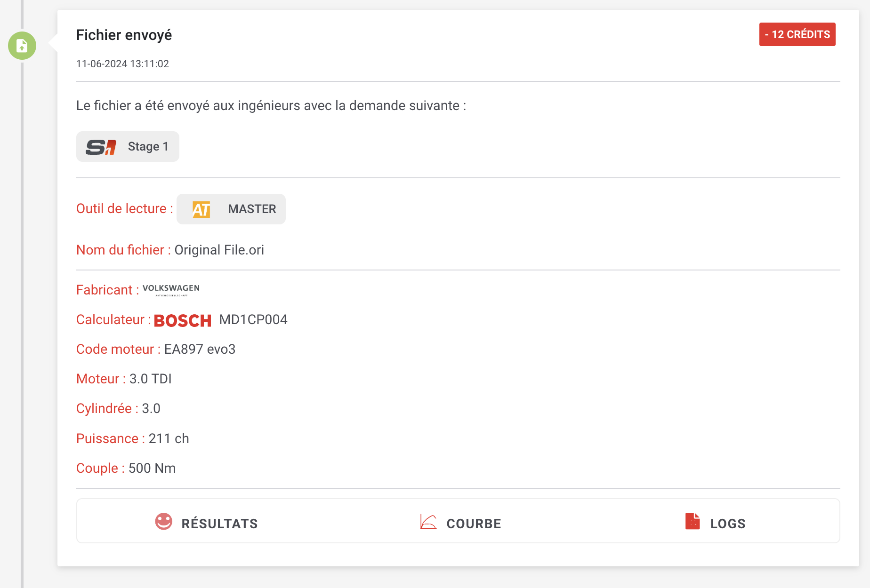Click the Volkswagen manufacturer logo
Image resolution: width=870 pixels, height=588 pixels.
point(171,290)
